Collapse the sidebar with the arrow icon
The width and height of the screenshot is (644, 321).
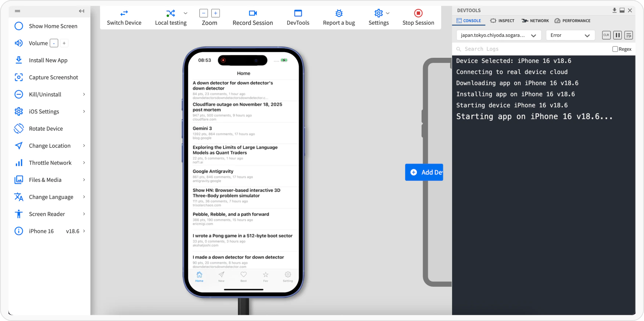82,11
